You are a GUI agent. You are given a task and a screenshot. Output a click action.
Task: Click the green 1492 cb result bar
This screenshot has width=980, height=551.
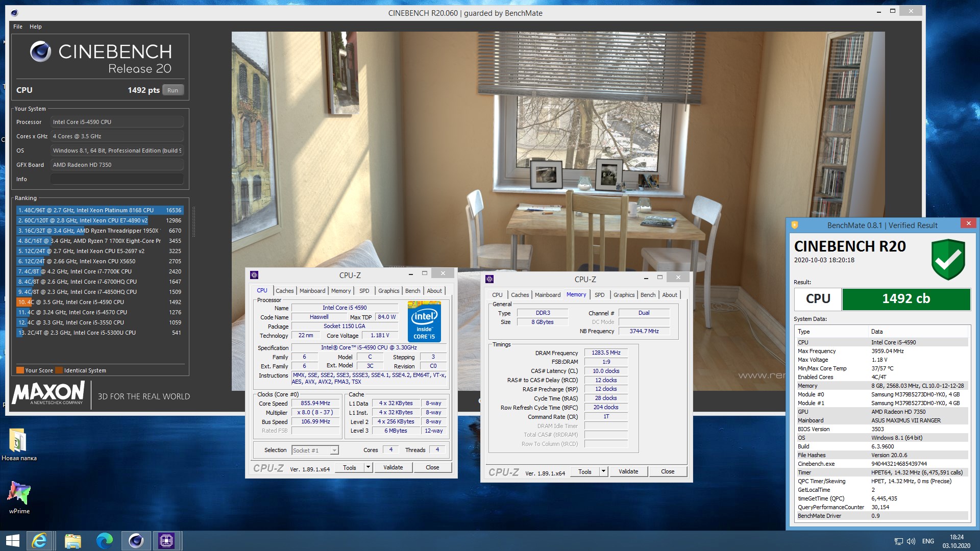click(x=906, y=299)
